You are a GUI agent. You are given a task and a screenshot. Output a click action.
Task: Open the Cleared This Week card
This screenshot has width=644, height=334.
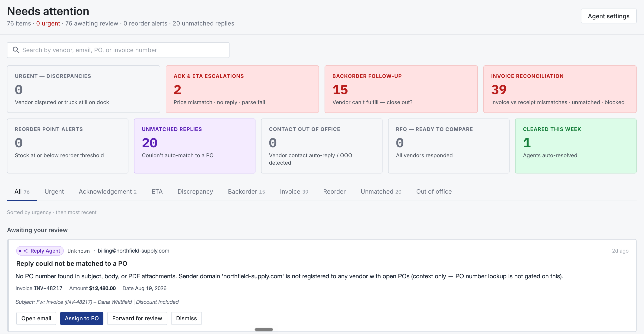click(x=576, y=146)
